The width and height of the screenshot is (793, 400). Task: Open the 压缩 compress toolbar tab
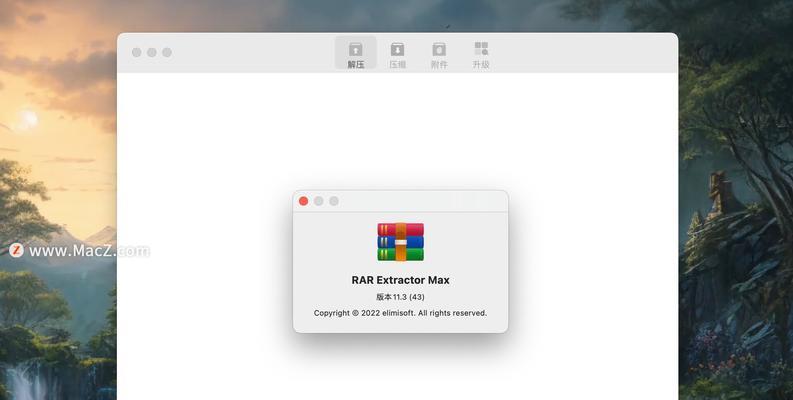click(398, 53)
